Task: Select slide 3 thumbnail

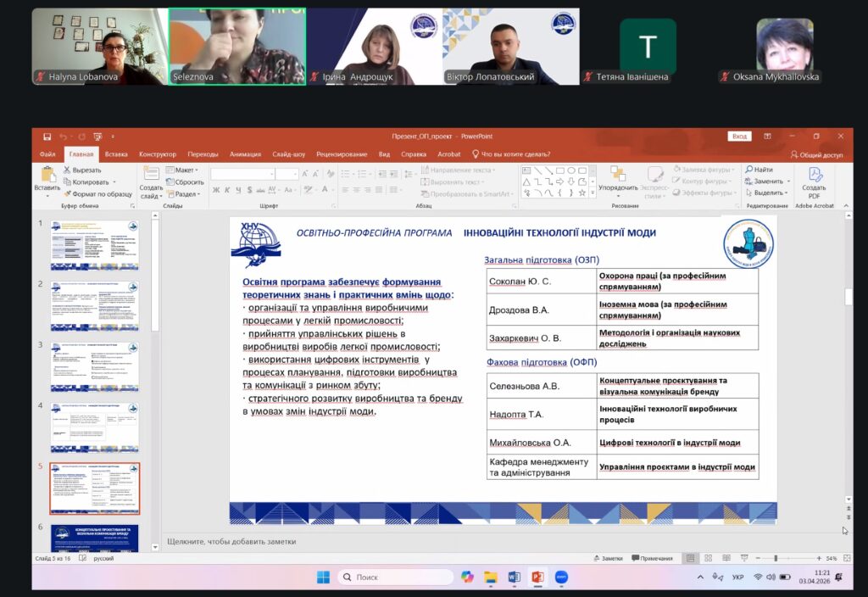Action: pyautogui.click(x=94, y=366)
